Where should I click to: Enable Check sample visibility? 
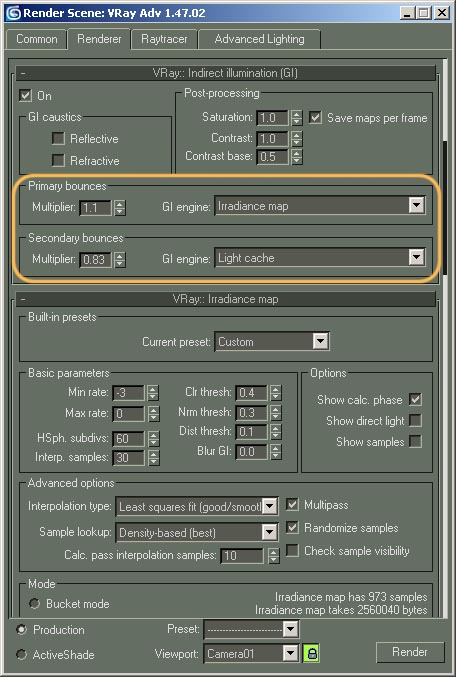pos(292,550)
